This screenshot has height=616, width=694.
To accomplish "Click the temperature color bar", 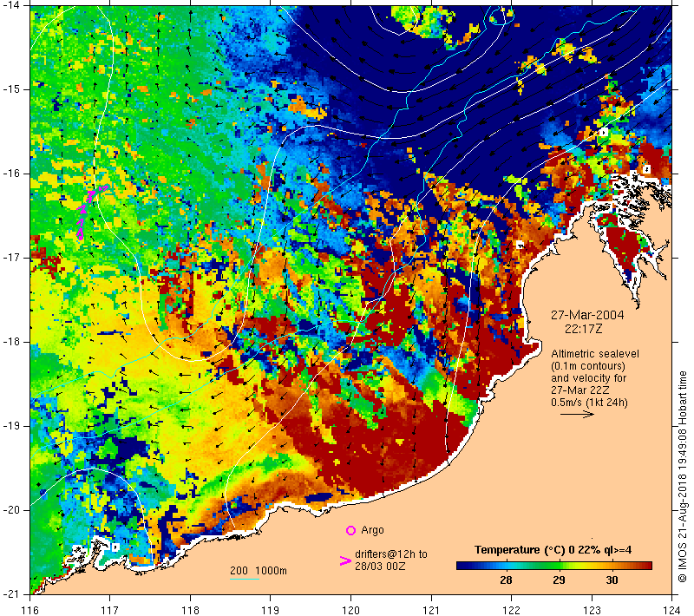I will [554, 566].
